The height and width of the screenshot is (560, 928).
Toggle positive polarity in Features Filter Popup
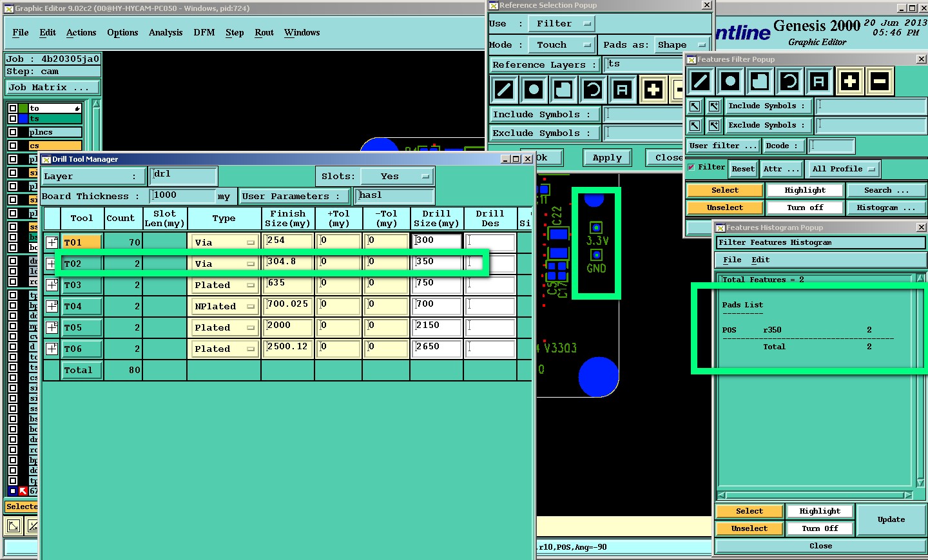coord(850,81)
